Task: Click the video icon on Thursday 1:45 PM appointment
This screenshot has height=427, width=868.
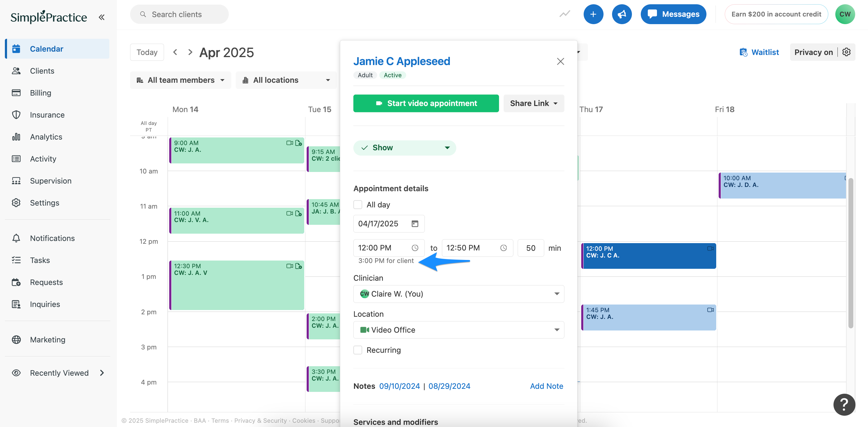Action: [x=710, y=310]
